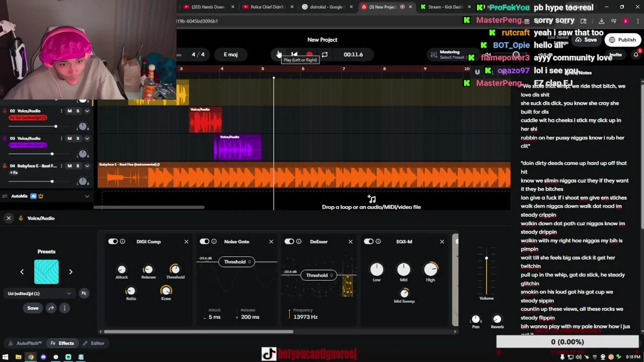Open the Mastering select preset control
644x362 pixels.
point(449,54)
